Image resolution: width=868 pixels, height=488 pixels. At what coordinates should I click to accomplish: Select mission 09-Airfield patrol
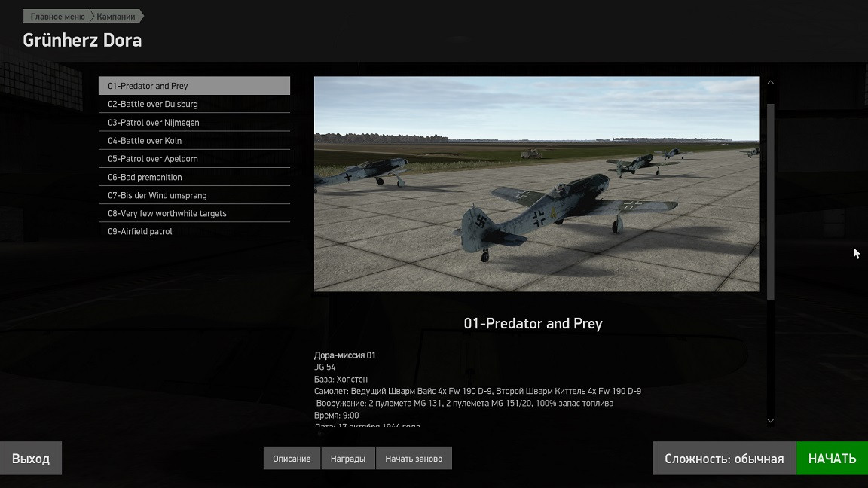coord(194,232)
